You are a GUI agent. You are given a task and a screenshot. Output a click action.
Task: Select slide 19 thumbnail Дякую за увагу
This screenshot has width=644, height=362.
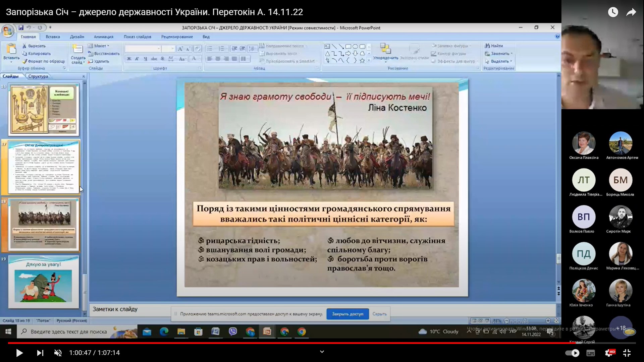[x=44, y=282]
